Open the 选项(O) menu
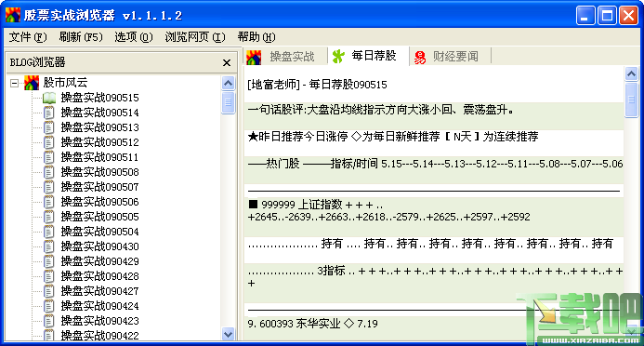 click(134, 37)
